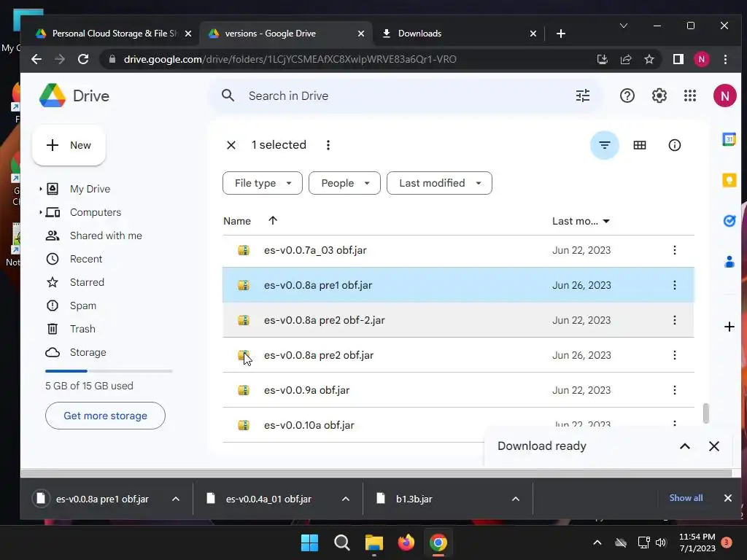The height and width of the screenshot is (560, 747).
Task: Open the Last modified filter dropdown
Action: tap(439, 183)
